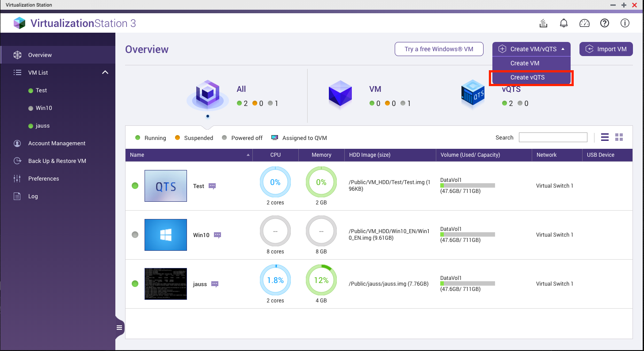The image size is (644, 351).
Task: Click the Overview sidebar icon
Action: (17, 55)
